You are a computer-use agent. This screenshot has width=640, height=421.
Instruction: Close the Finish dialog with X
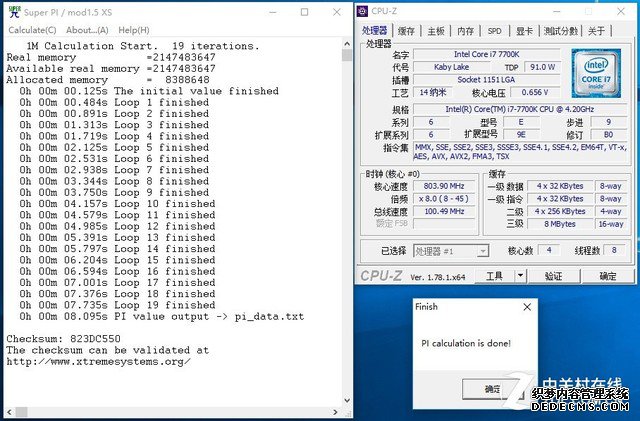point(527,307)
